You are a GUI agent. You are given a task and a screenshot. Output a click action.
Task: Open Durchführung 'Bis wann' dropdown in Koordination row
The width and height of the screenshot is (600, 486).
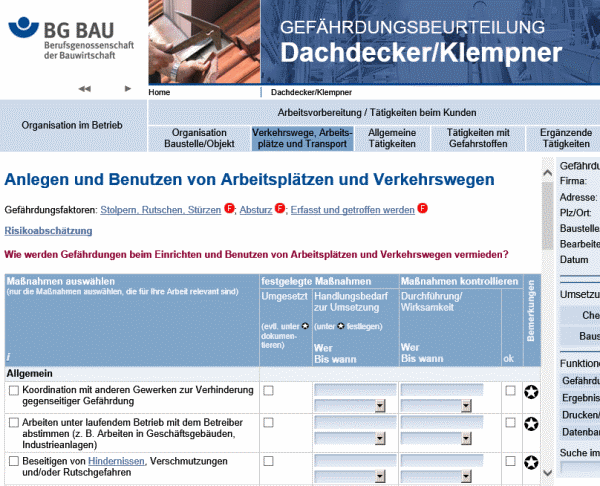coord(466,406)
